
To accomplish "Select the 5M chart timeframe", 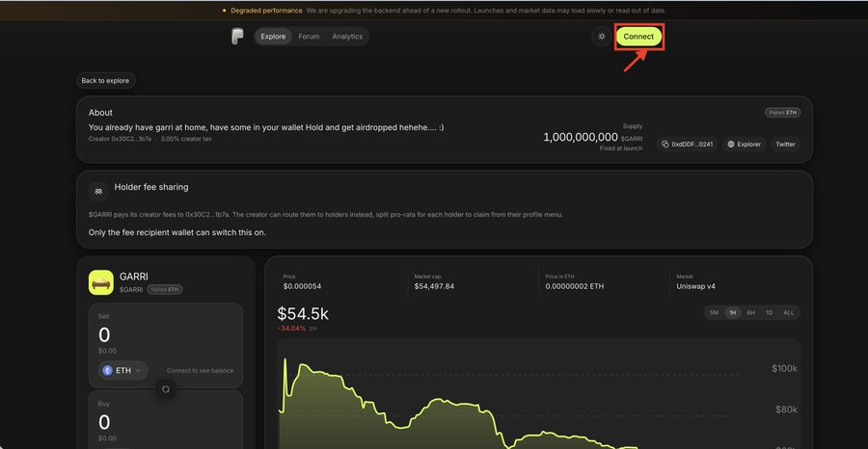I will pos(714,313).
